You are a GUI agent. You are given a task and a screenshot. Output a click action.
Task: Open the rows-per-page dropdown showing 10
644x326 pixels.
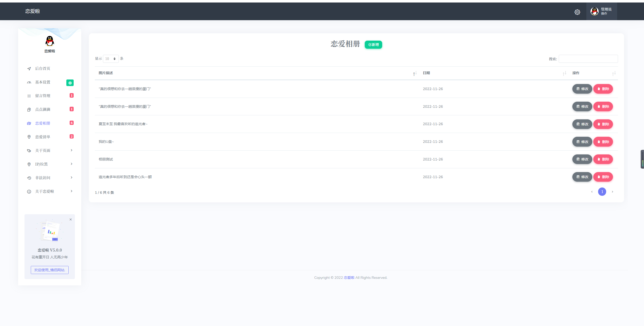pos(111,59)
